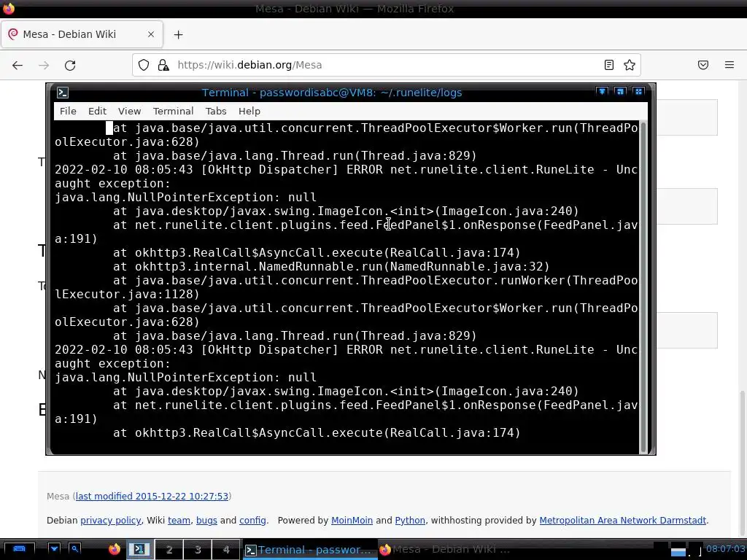Open the config link
747x560 pixels.
pos(252,521)
